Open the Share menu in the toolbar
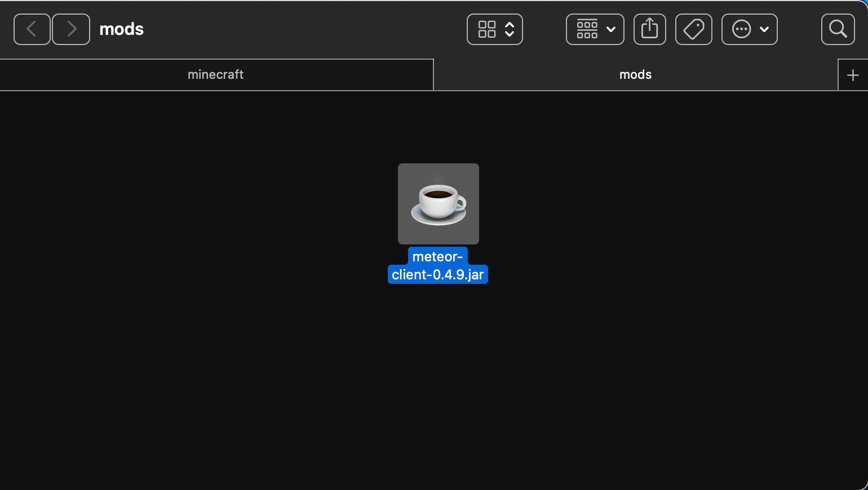868x490 pixels. (649, 29)
